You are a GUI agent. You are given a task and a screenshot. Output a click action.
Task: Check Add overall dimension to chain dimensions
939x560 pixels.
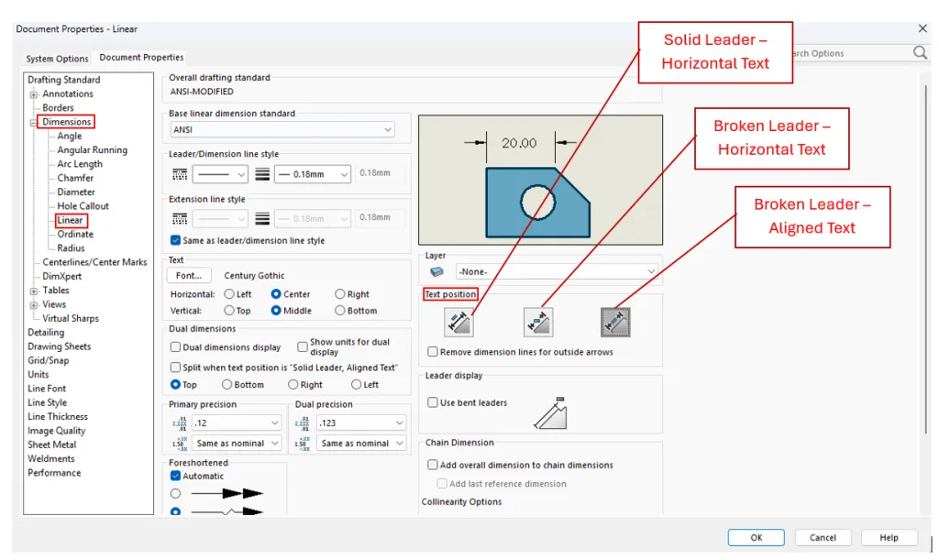[x=433, y=465]
